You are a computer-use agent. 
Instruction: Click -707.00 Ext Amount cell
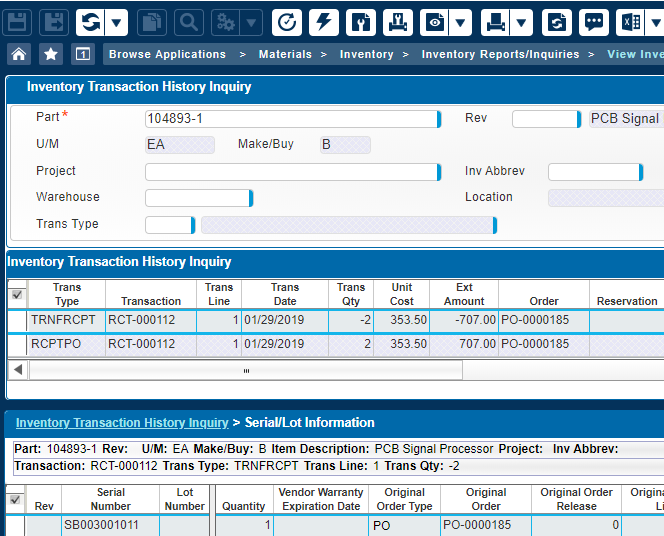click(x=464, y=320)
